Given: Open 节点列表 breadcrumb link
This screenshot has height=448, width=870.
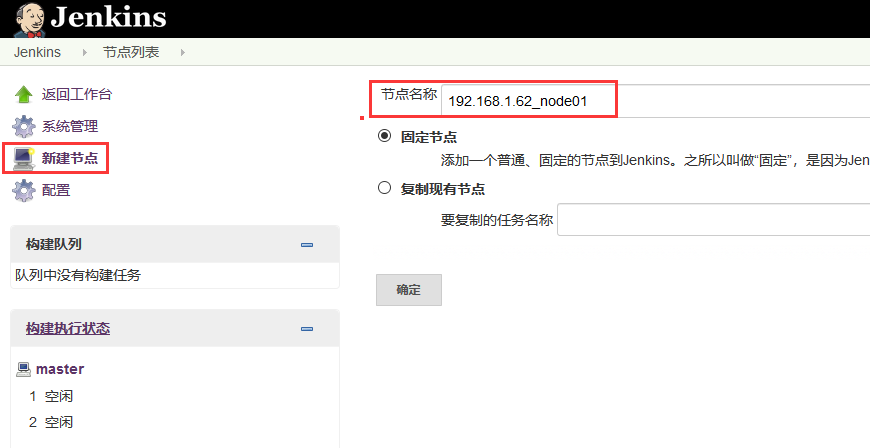Looking at the screenshot, I should [x=131, y=52].
